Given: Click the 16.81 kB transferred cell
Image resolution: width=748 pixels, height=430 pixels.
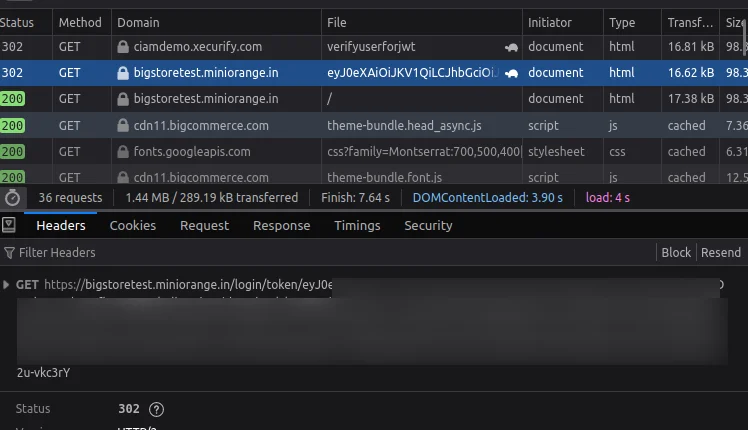Looking at the screenshot, I should [691, 47].
